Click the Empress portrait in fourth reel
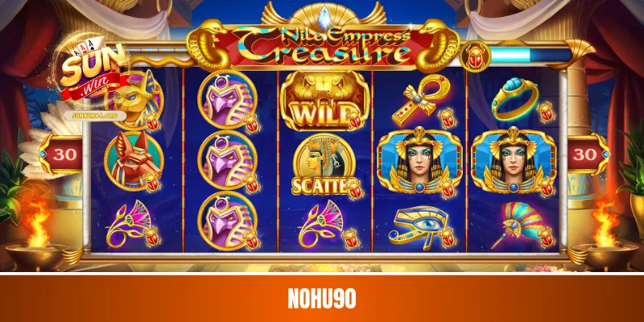 pos(419,161)
